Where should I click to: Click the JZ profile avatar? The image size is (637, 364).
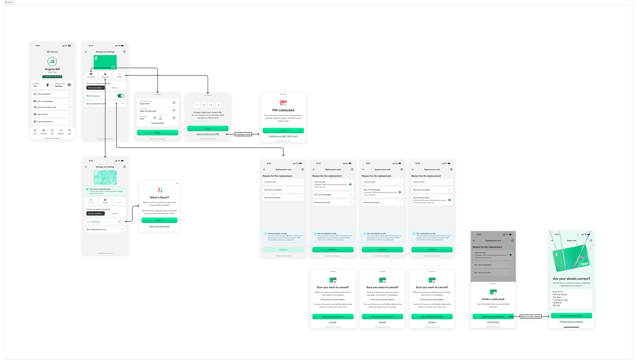click(x=52, y=61)
